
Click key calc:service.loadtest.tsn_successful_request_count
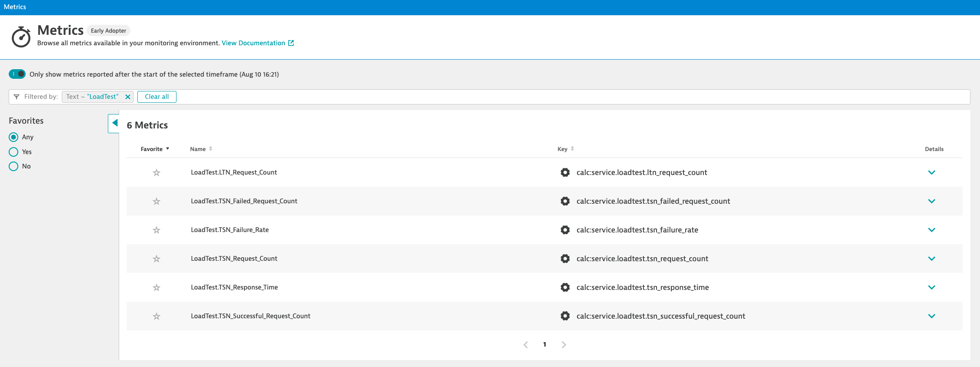pyautogui.click(x=661, y=316)
